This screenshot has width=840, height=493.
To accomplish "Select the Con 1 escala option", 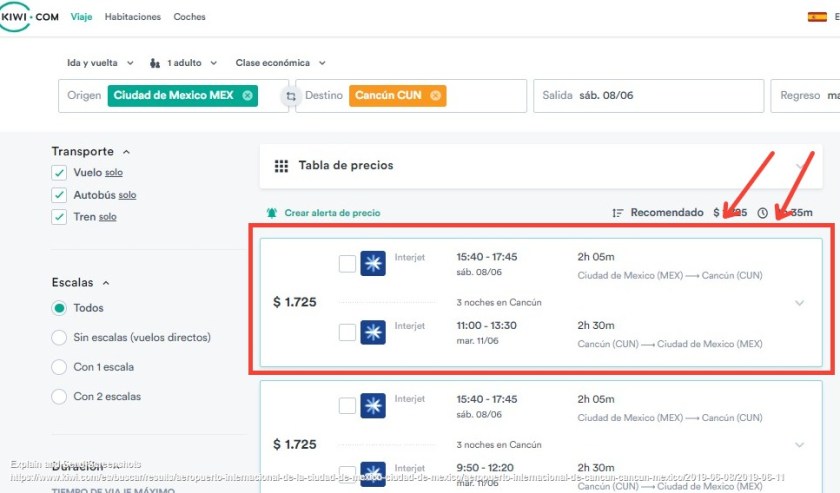I will tap(59, 367).
